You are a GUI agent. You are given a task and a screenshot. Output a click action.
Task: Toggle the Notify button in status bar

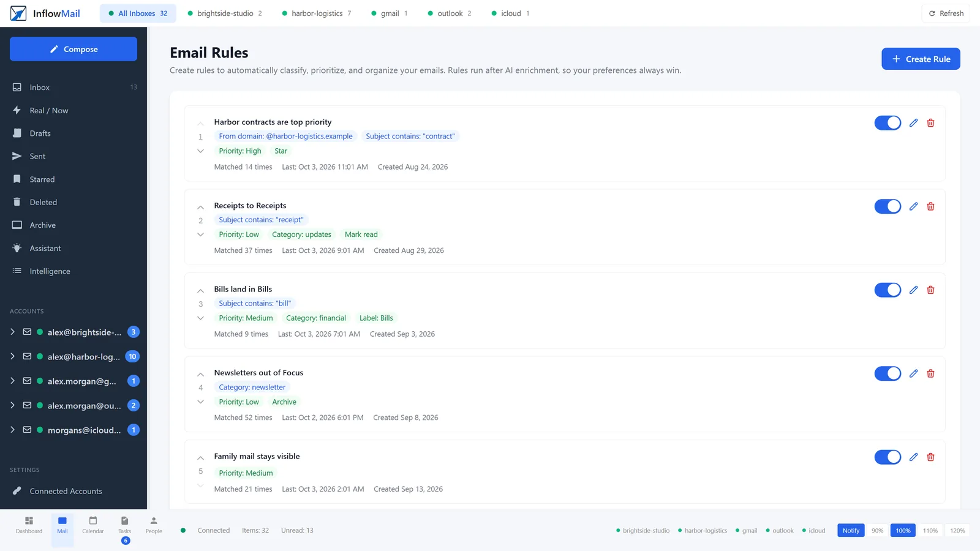click(851, 531)
